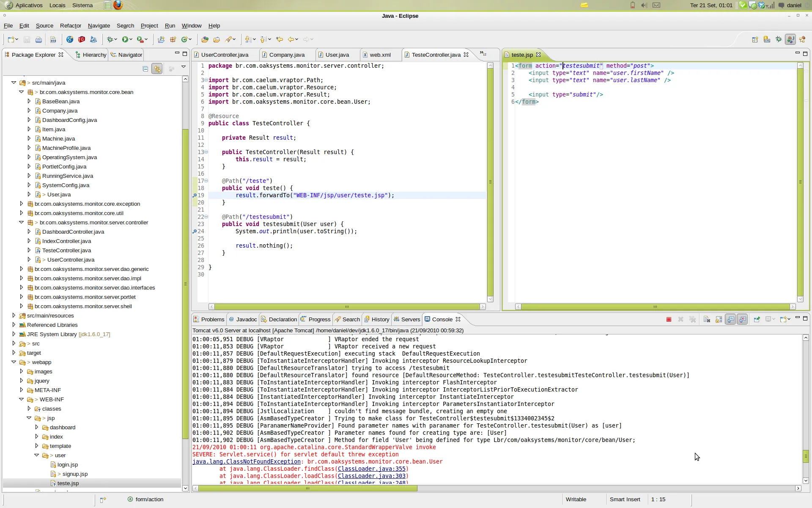
Task: Click the Clear Console icon
Action: 707,320
